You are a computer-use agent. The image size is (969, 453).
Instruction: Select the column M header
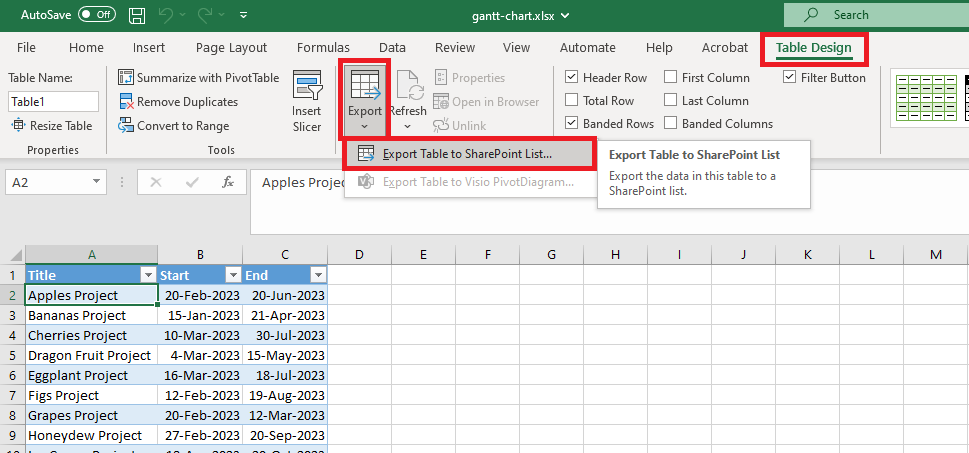[x=936, y=255]
